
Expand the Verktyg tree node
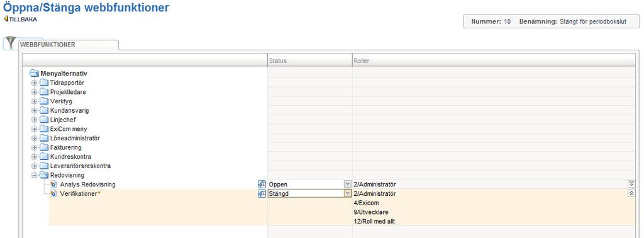(35, 101)
